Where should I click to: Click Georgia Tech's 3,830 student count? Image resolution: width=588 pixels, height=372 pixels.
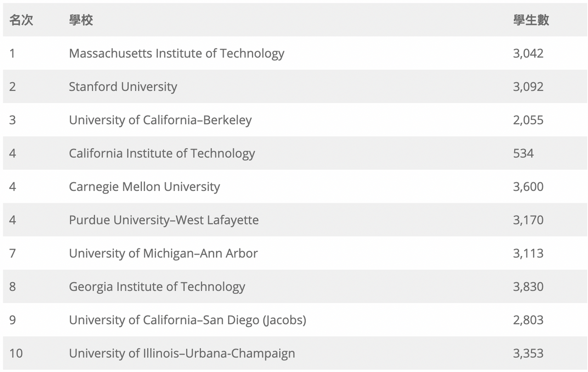pyautogui.click(x=528, y=287)
